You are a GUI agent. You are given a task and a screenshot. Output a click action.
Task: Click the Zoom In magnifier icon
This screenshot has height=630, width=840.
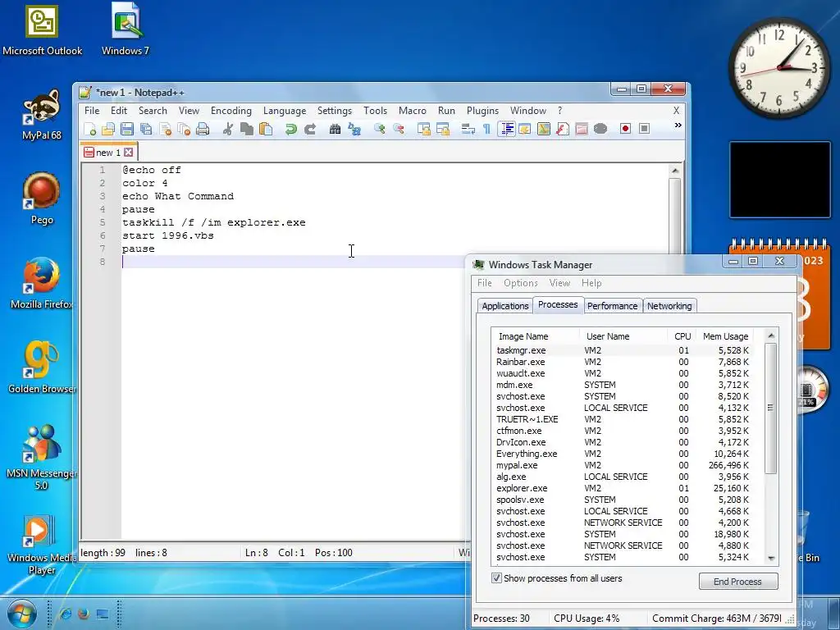379,129
